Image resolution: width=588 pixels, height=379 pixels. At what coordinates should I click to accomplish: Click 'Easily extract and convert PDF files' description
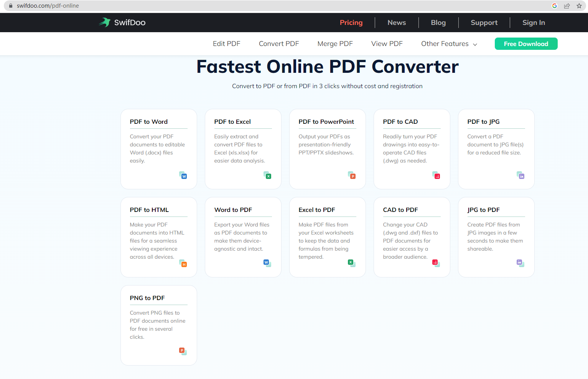(x=240, y=149)
